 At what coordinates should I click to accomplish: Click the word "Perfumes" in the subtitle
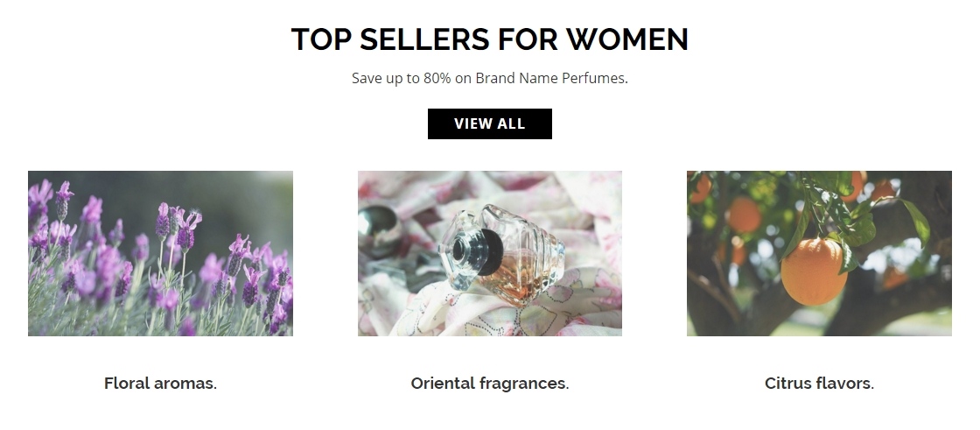click(x=598, y=78)
